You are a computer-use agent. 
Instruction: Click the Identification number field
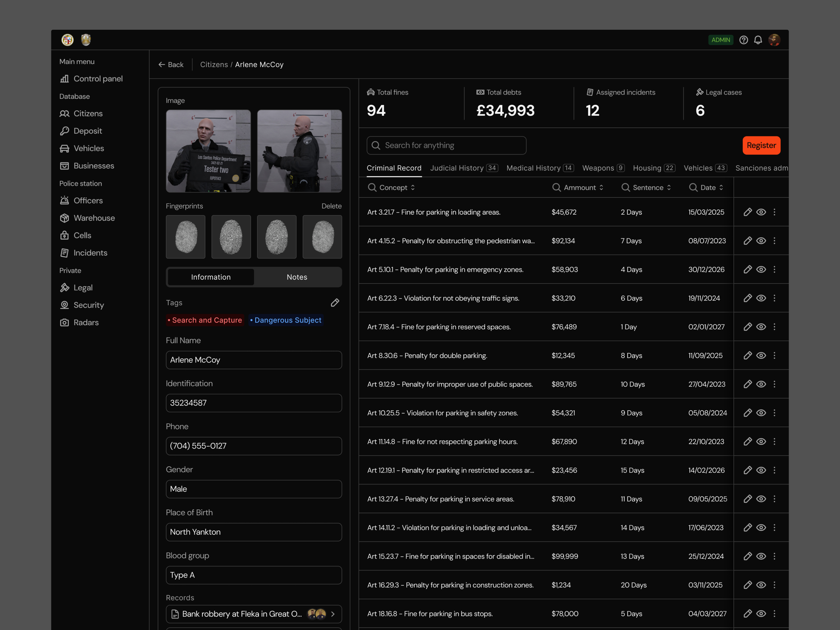254,403
